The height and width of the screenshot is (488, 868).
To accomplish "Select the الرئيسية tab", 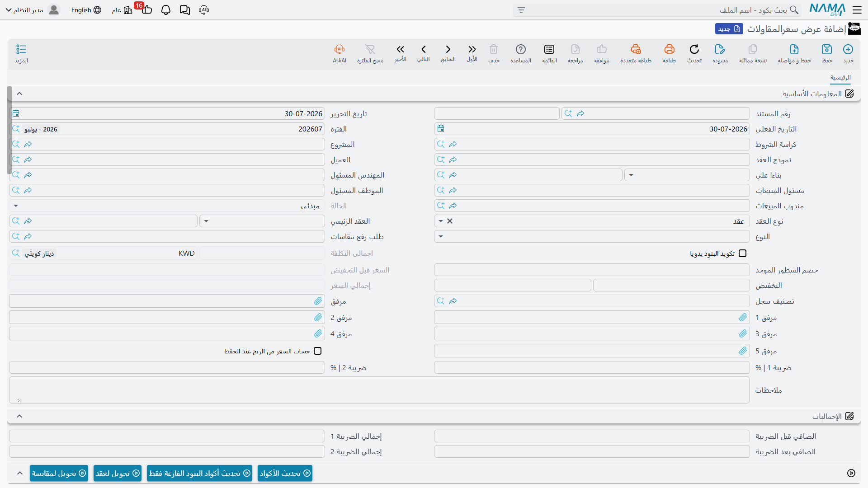I will (x=840, y=78).
